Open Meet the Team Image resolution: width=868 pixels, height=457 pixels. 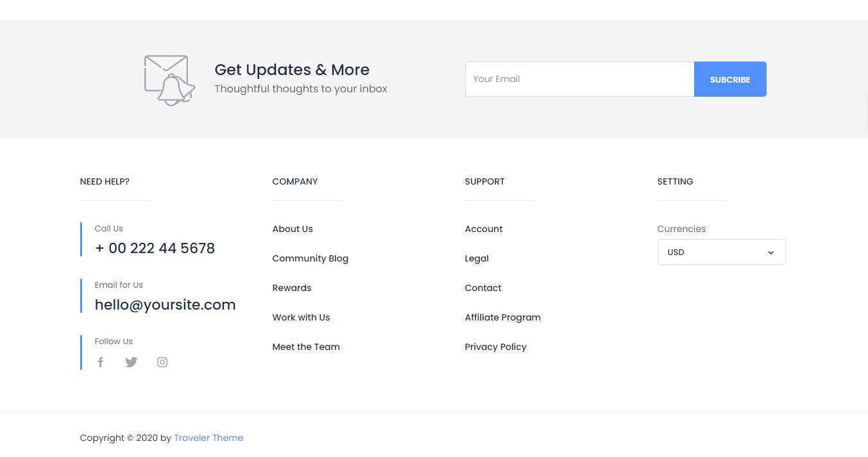(x=306, y=347)
